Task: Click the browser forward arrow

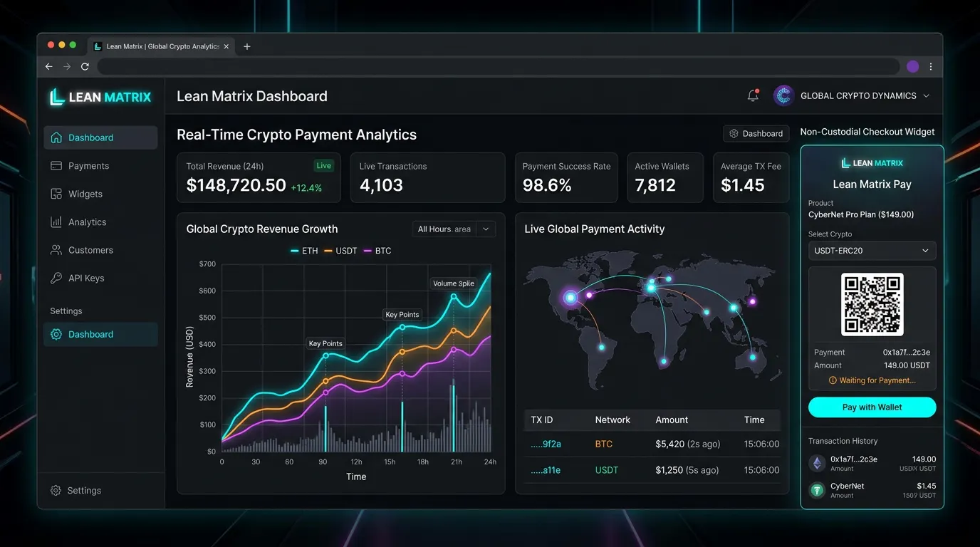Action: point(67,66)
